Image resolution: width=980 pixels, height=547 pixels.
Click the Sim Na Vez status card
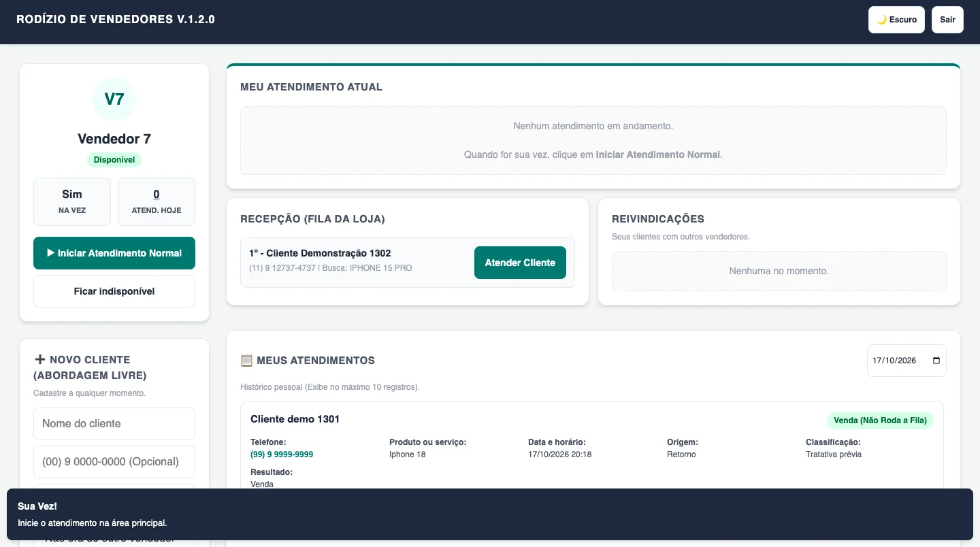click(x=72, y=201)
